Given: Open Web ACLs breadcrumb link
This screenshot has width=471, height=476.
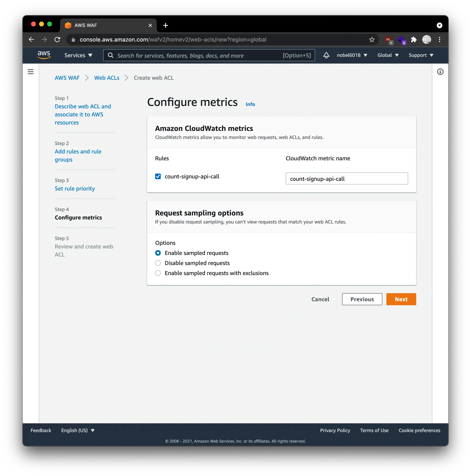Looking at the screenshot, I should click(x=106, y=78).
